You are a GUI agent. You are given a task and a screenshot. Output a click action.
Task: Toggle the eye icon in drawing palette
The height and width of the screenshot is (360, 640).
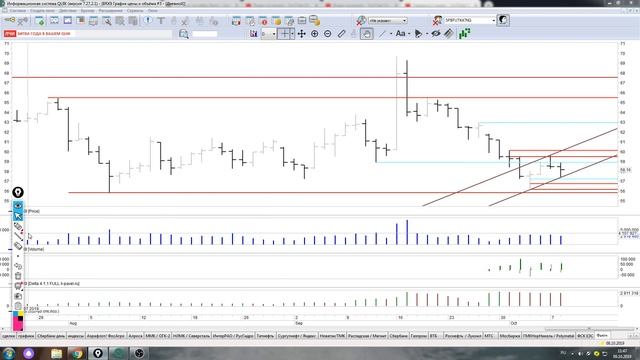click(18, 205)
